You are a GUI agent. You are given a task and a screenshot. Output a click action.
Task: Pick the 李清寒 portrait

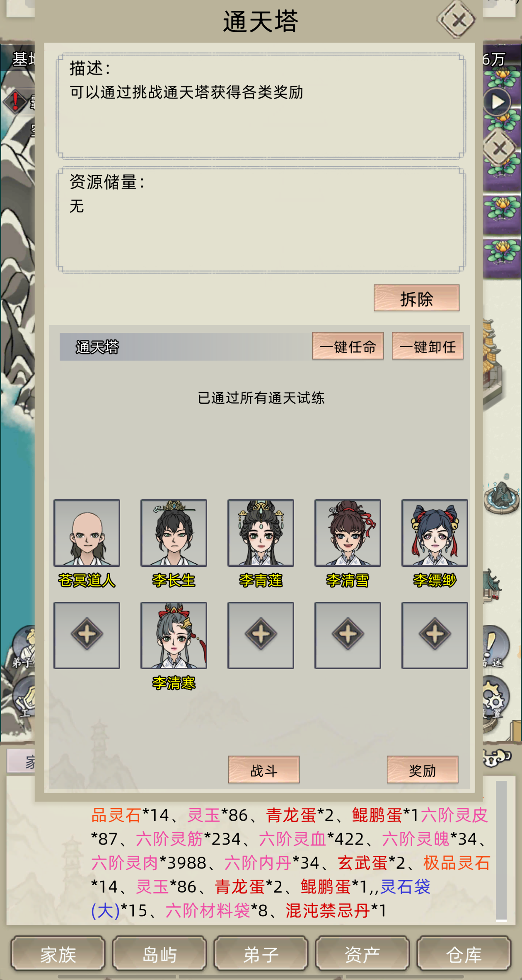click(174, 635)
